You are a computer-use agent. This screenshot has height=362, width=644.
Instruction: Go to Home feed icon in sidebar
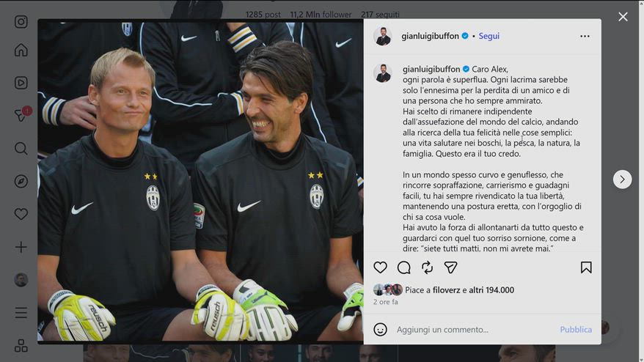[21, 50]
